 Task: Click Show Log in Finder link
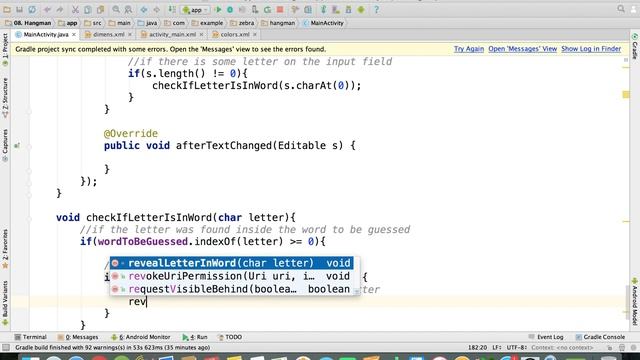(591, 49)
